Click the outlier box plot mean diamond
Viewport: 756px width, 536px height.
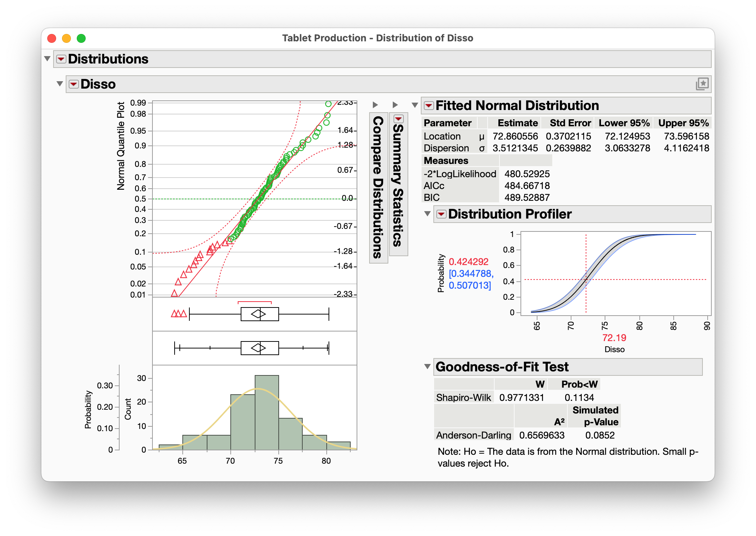(258, 314)
